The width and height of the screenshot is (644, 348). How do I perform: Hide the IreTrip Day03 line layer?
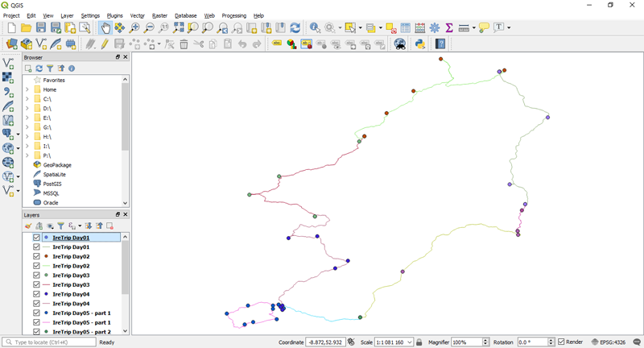point(36,284)
